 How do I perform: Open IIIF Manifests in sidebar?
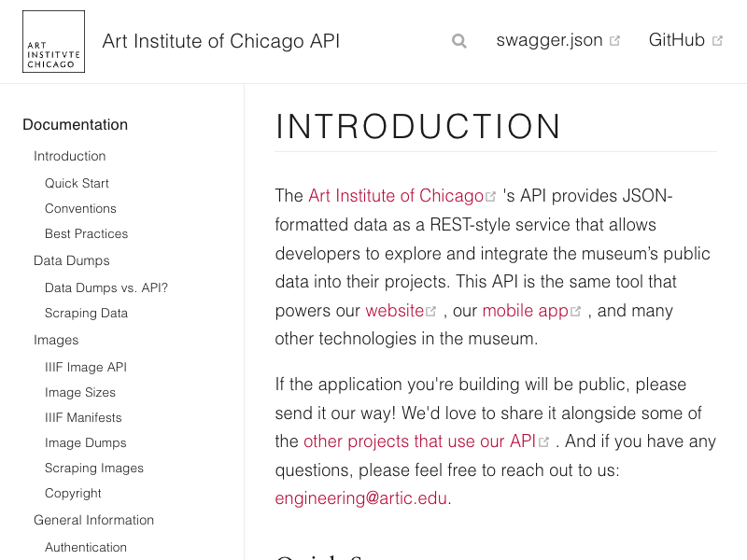coord(83,417)
